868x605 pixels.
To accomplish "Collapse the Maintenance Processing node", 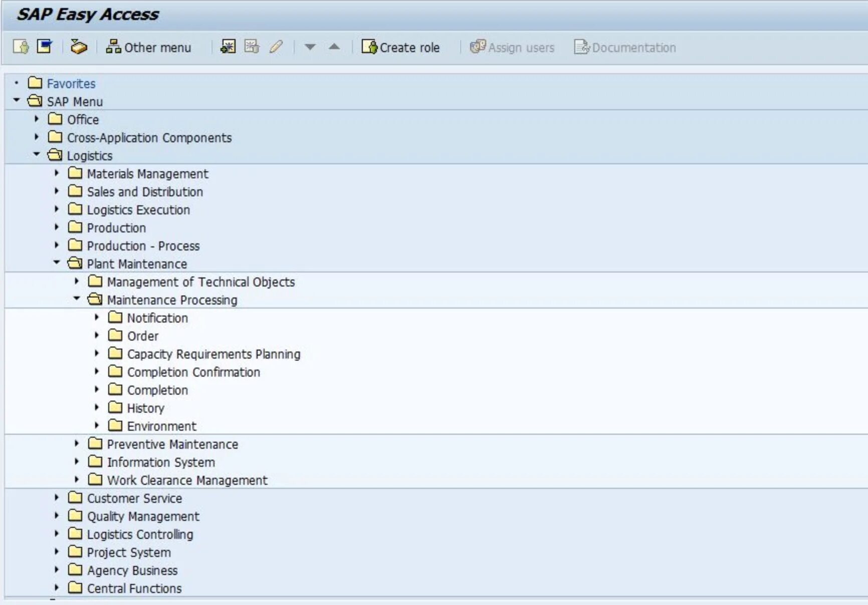I will click(x=76, y=299).
